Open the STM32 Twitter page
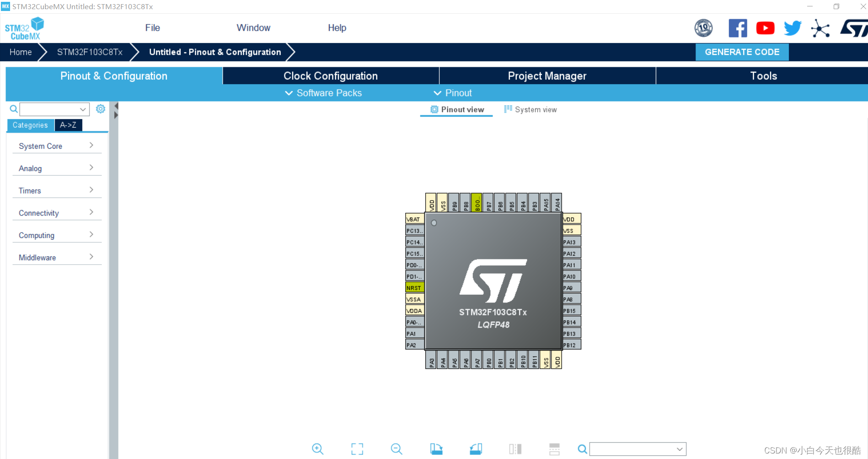The width and height of the screenshot is (868, 459). pos(793,28)
